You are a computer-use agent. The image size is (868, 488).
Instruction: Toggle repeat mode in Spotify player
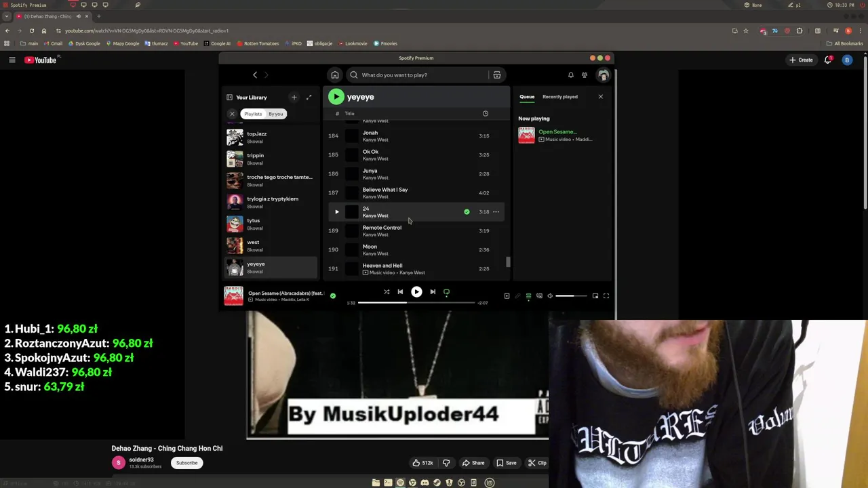[x=446, y=292]
